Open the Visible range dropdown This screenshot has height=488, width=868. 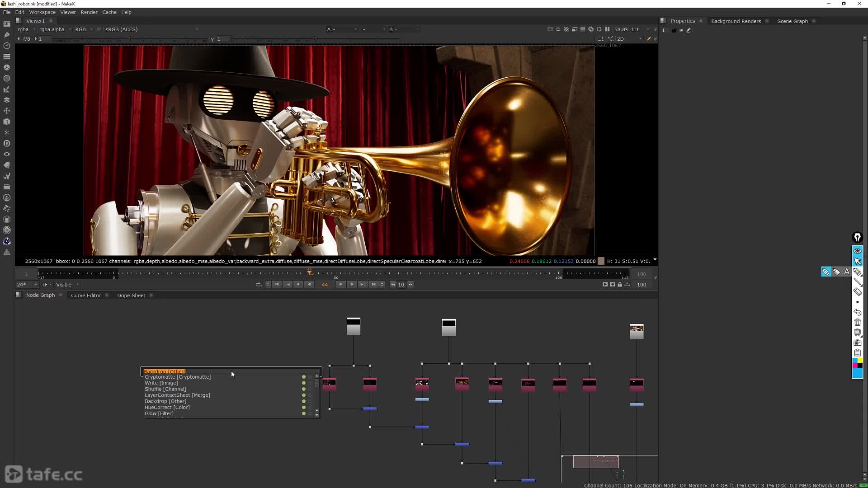[x=67, y=285]
